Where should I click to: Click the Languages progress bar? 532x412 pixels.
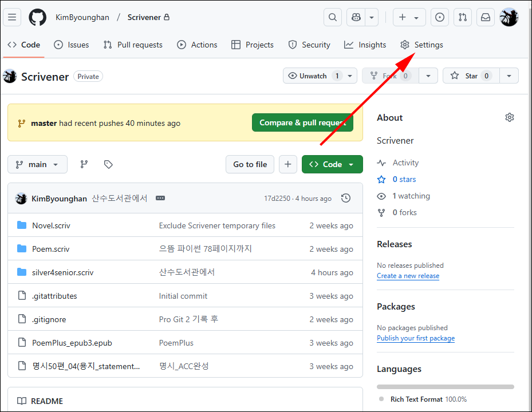(445, 387)
